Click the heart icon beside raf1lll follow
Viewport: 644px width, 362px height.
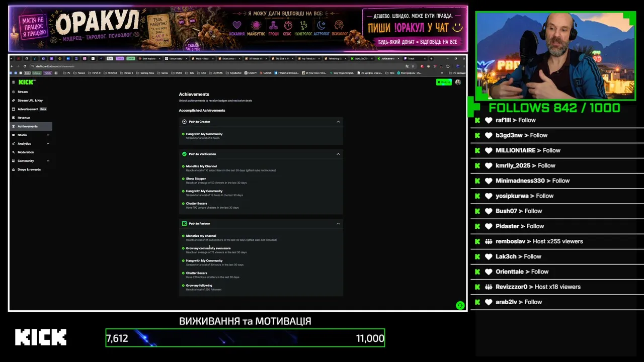[489, 121]
